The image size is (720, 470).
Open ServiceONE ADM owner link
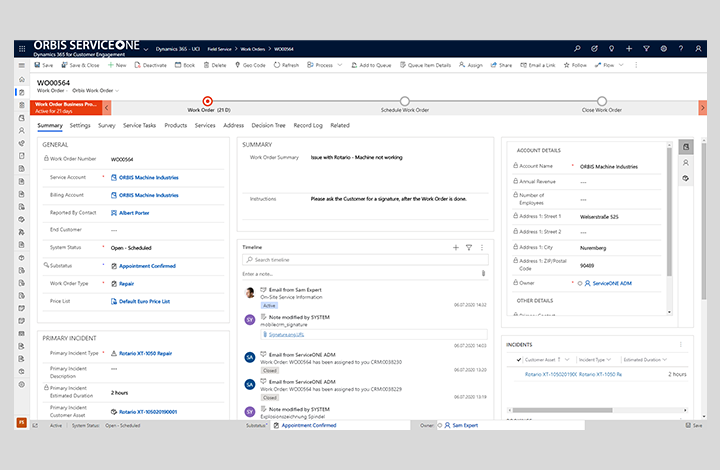[x=612, y=283]
